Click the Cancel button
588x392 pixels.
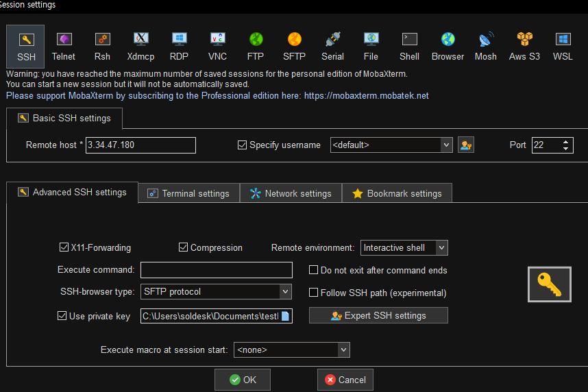tap(345, 380)
